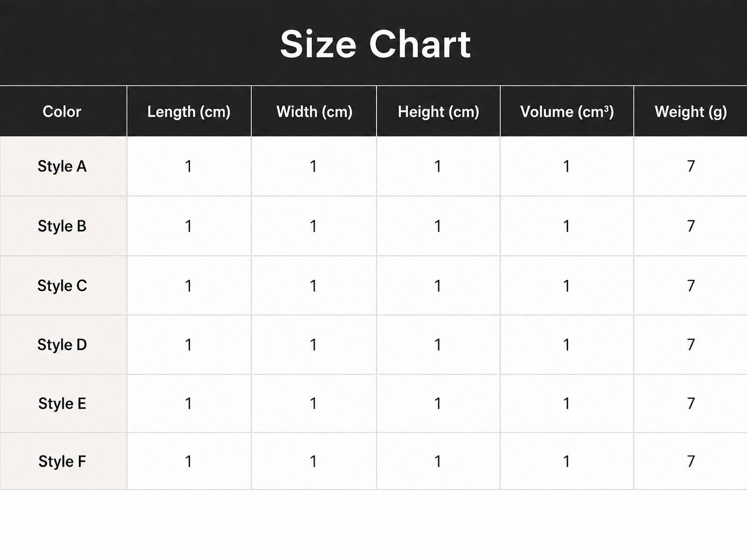The image size is (747, 560).
Task: Select the Volume (cm³) column header
Action: click(567, 112)
